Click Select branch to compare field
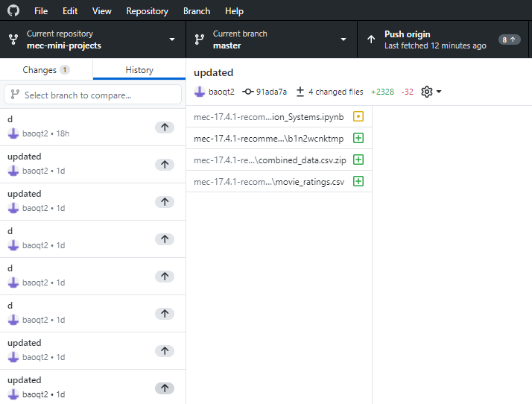Screen dimensions: 532x404 pos(92,95)
